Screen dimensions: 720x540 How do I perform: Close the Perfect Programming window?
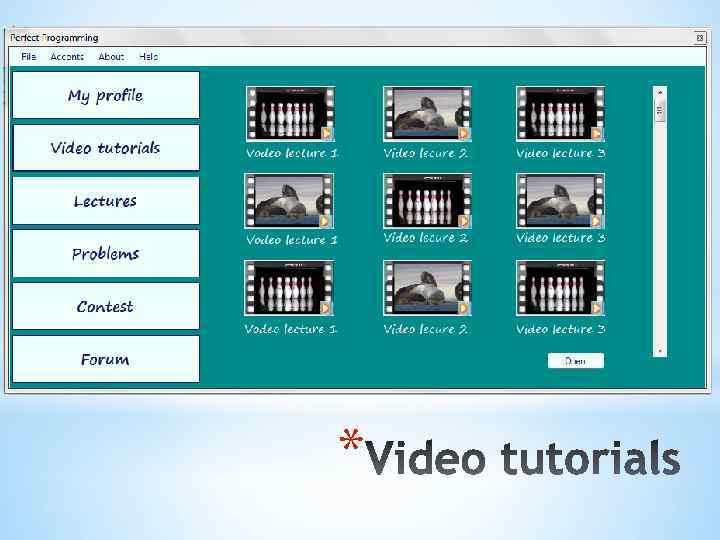coord(700,38)
